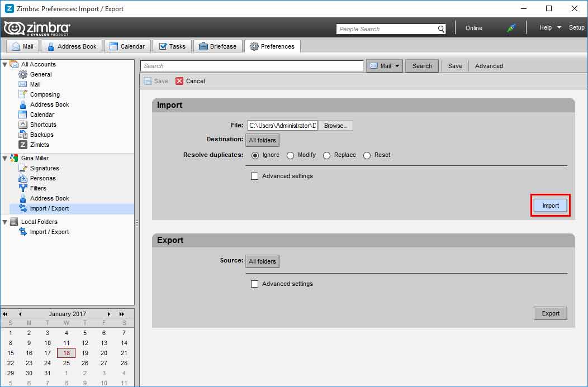Open Shortcuts preferences icon
The image size is (588, 387).
23,125
